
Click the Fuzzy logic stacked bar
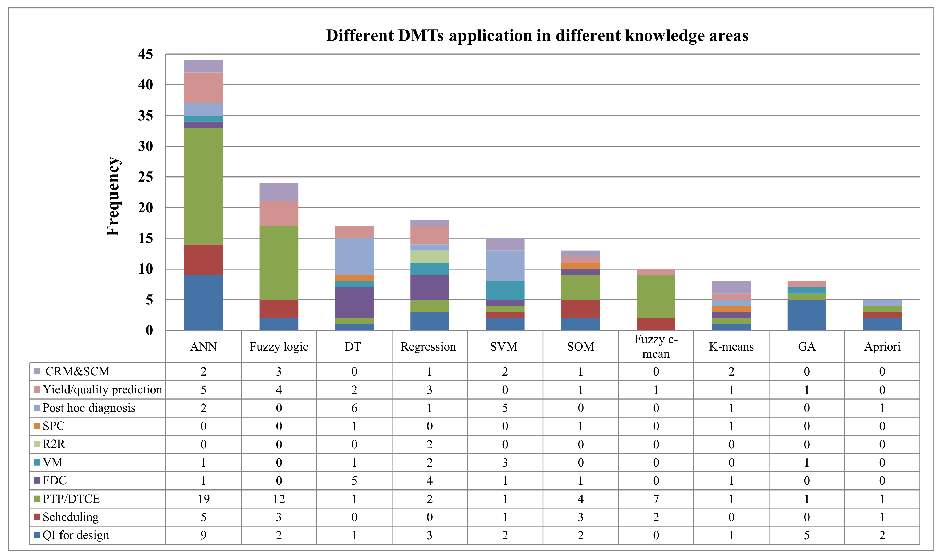(279, 257)
